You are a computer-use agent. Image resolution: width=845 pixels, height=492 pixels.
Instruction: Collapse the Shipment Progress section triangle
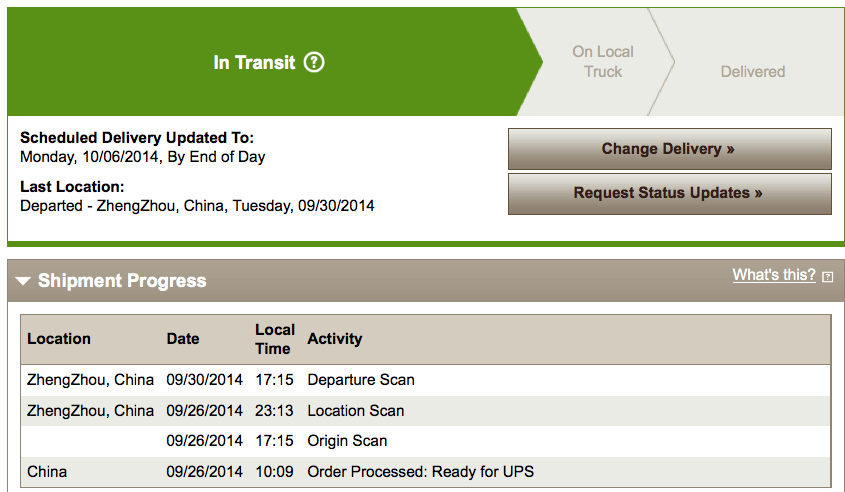click(23, 281)
